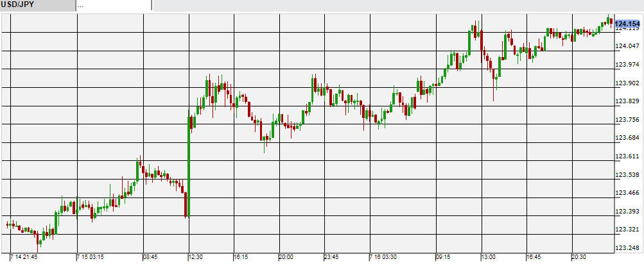
Task: Click the "7 15 03:15" time axis label
Action: [x=92, y=256]
